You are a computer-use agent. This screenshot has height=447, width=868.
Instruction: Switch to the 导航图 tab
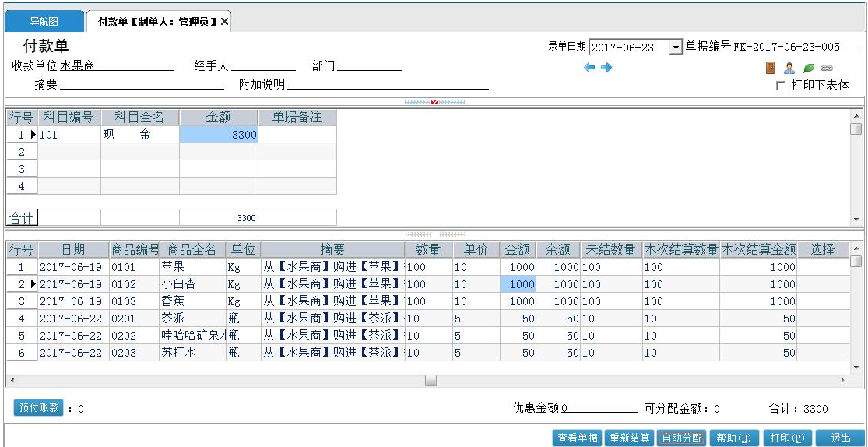coord(44,22)
